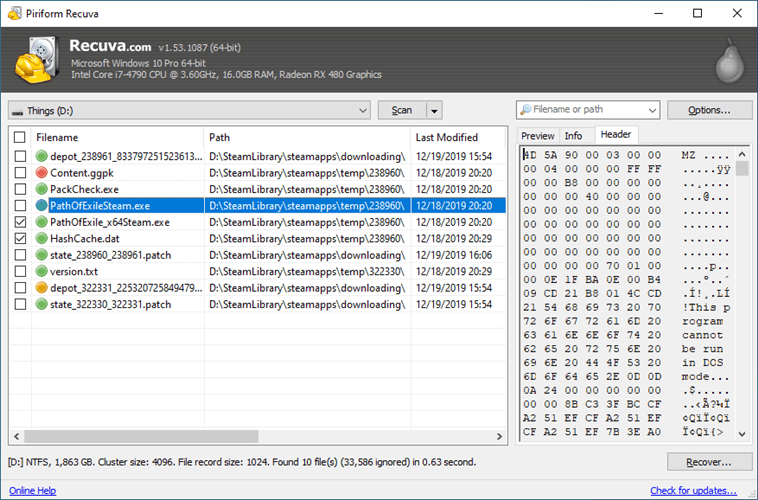Click the status dot beside PathOfExileSteam.exe

42,206
